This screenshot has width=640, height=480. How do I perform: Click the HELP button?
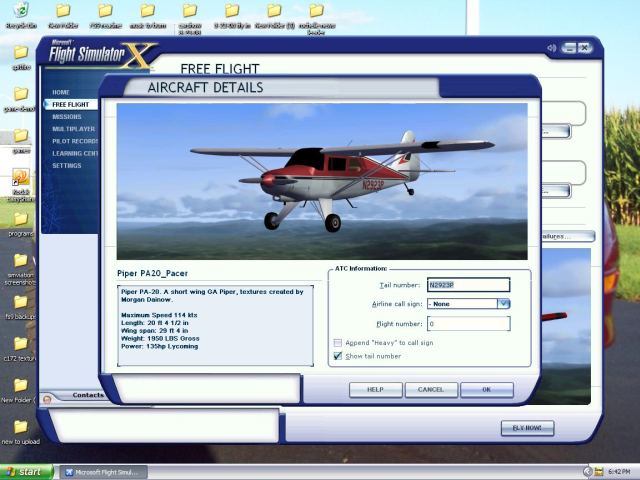pos(376,390)
